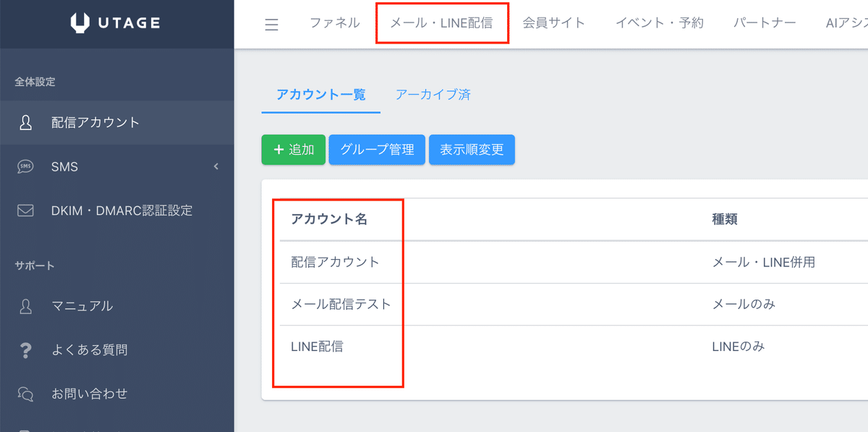Click the green 追加 button
868x432 pixels.
[x=294, y=150]
